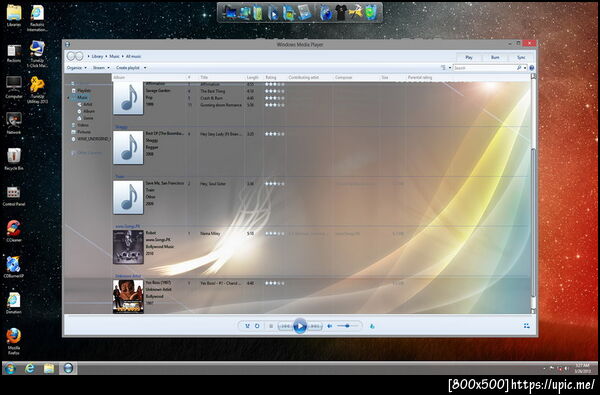Screen dimensions: 600x395
Task: Open the View options dropdown arrow
Action: (450, 68)
